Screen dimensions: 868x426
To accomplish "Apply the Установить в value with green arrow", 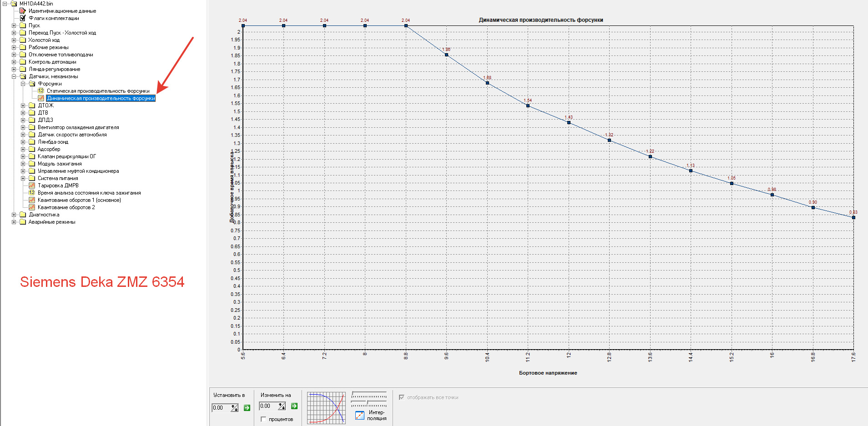I will pyautogui.click(x=247, y=408).
